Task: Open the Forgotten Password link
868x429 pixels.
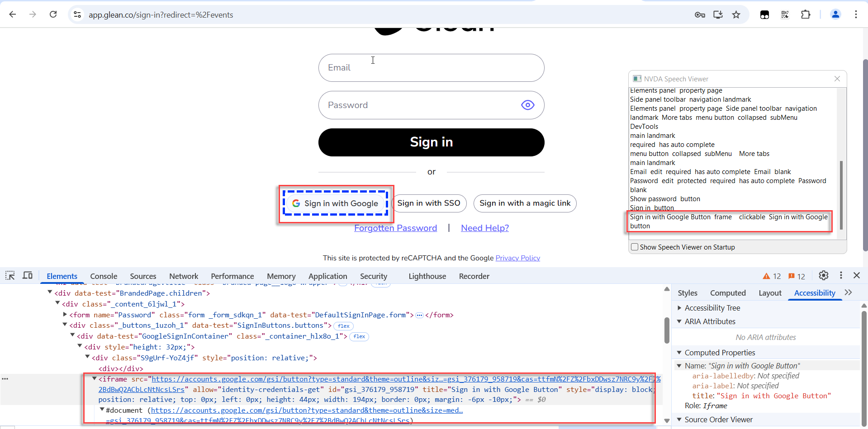Action: (x=395, y=228)
